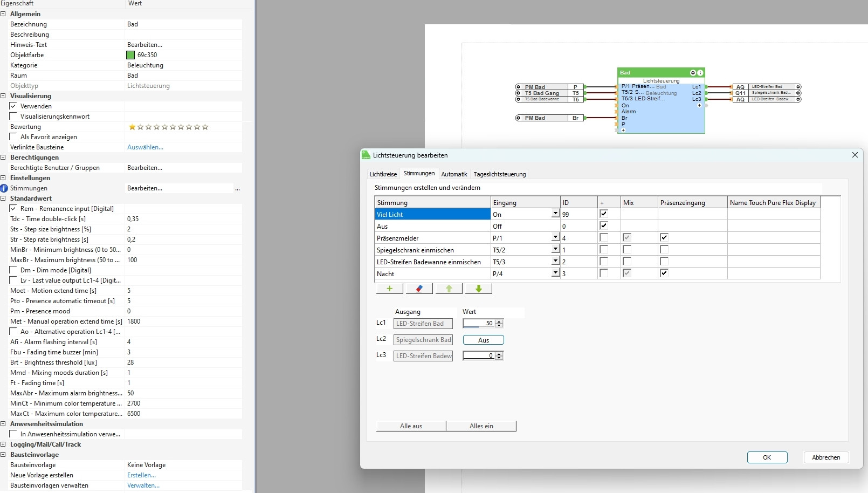Add an output with block's right plus icon
868x493 pixels.
[699, 106]
